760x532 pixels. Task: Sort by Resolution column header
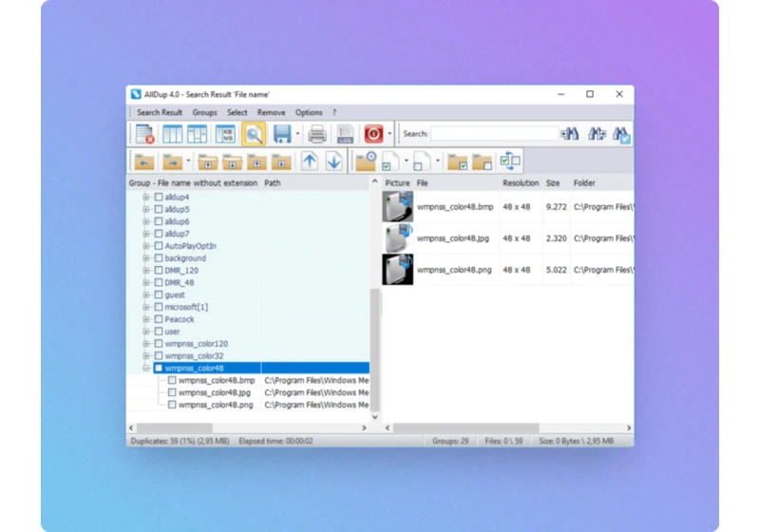pyautogui.click(x=521, y=182)
